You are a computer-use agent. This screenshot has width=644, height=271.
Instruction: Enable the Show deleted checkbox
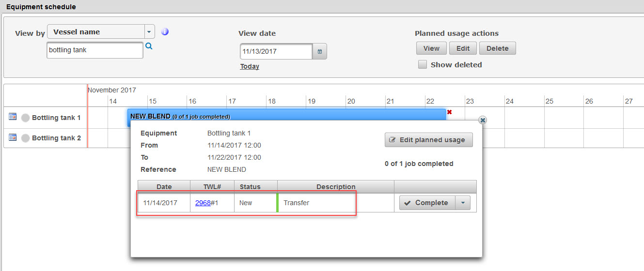click(423, 64)
